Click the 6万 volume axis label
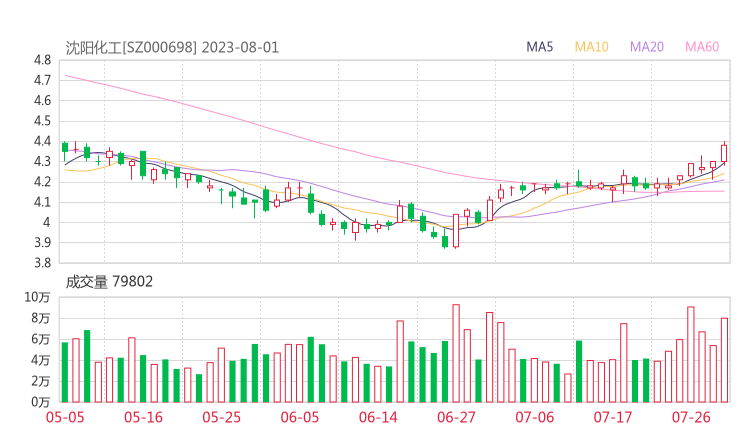The width and height of the screenshot is (740, 440). click(x=41, y=339)
